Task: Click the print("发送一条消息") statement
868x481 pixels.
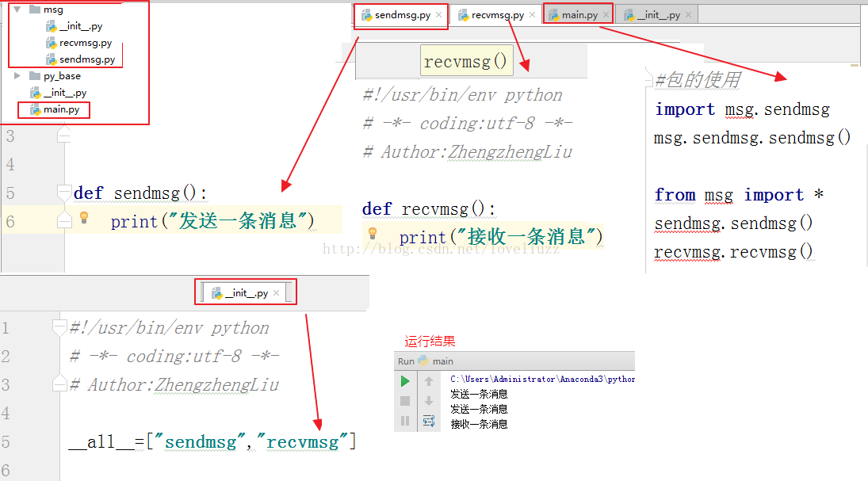Action: tap(212, 221)
